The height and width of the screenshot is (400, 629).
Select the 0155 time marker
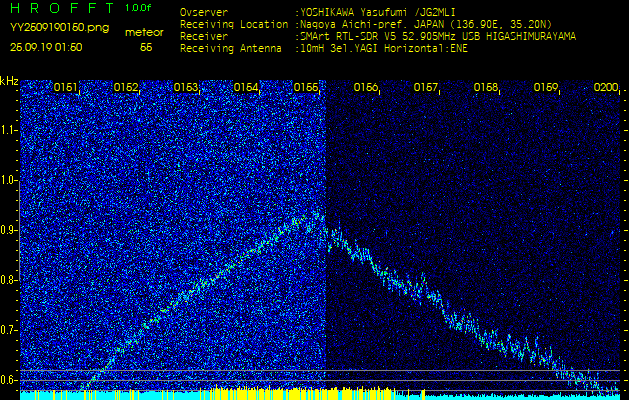(x=306, y=88)
